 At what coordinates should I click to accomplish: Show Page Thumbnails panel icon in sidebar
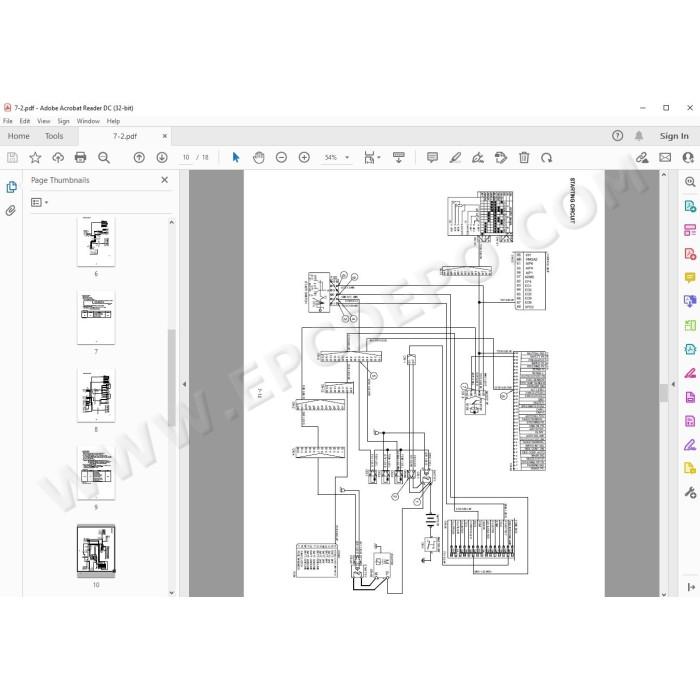pos(12,187)
